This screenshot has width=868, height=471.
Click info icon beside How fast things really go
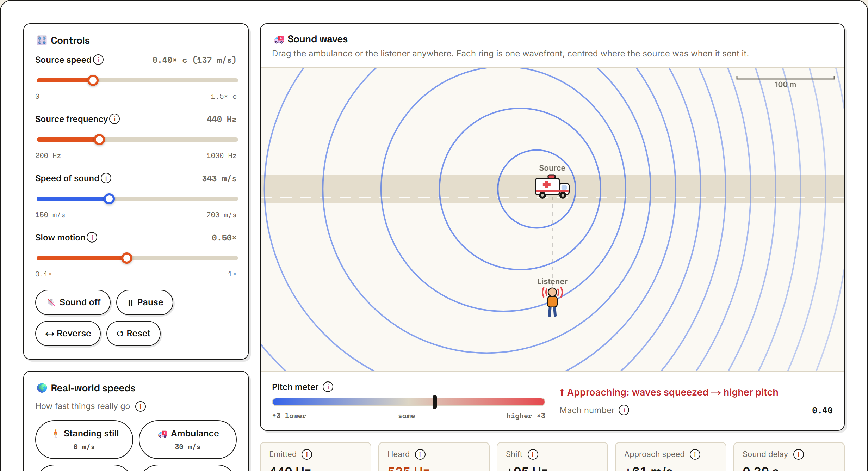click(x=141, y=406)
